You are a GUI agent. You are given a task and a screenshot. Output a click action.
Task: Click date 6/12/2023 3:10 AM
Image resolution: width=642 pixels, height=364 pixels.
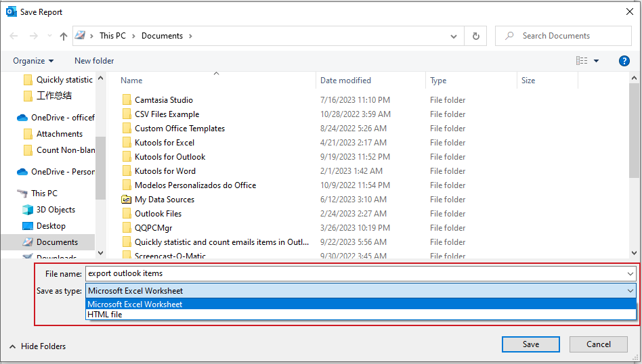354,200
